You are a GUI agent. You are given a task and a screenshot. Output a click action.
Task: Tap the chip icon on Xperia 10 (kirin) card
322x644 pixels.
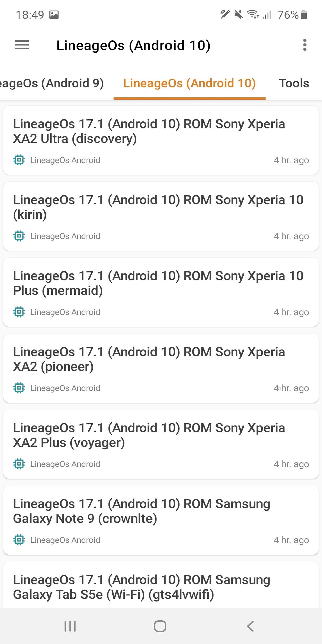(x=19, y=236)
